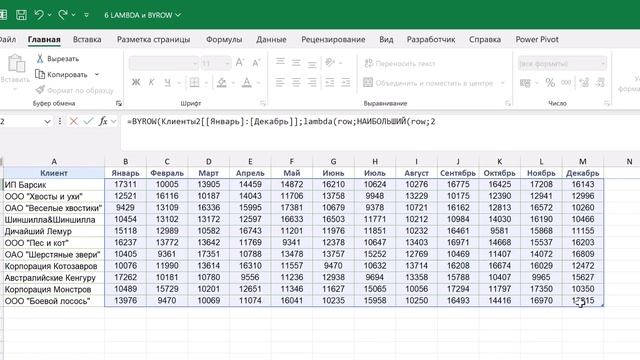This screenshot has width=640, height=360.
Task: Click the Save icon in title bar
Action: click(21, 15)
